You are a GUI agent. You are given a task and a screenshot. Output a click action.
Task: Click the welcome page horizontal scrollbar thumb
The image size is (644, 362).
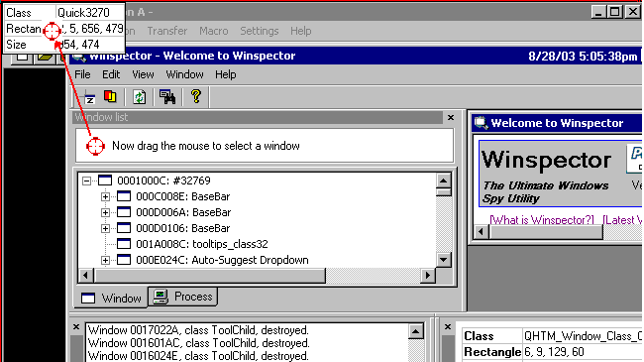click(546, 232)
